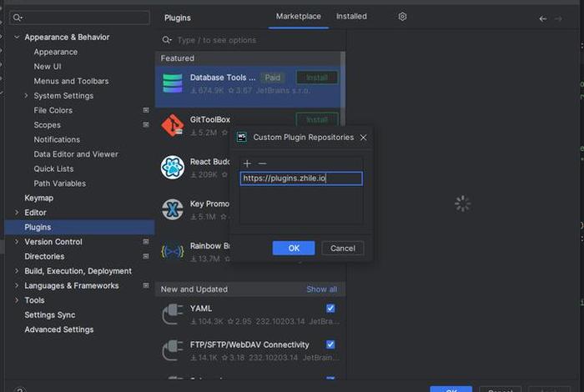Viewport: 584px width, 392px height.
Task: Expand the Editor section
Action: point(17,212)
